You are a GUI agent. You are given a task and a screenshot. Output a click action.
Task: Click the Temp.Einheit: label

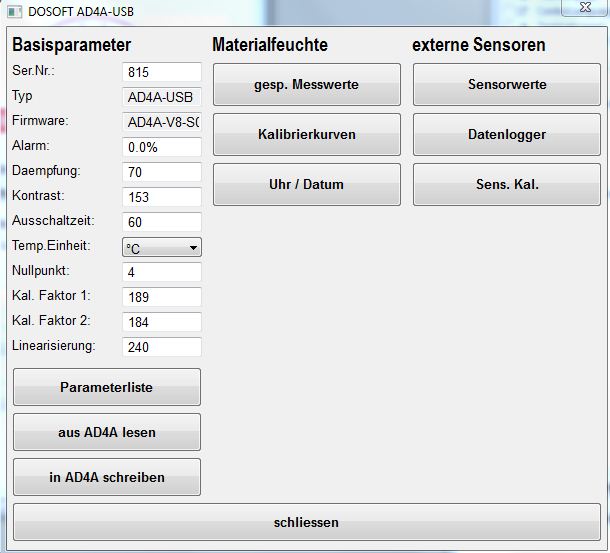51,246
